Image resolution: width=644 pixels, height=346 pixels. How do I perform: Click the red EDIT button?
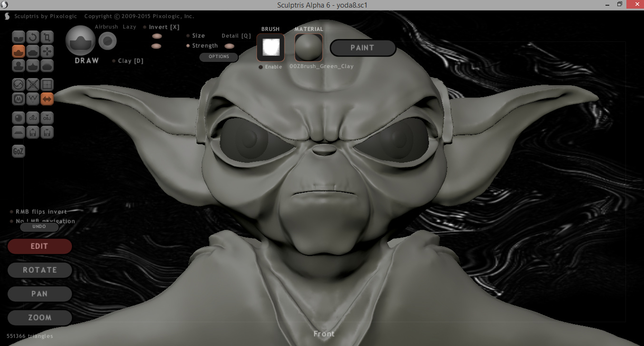coord(39,247)
